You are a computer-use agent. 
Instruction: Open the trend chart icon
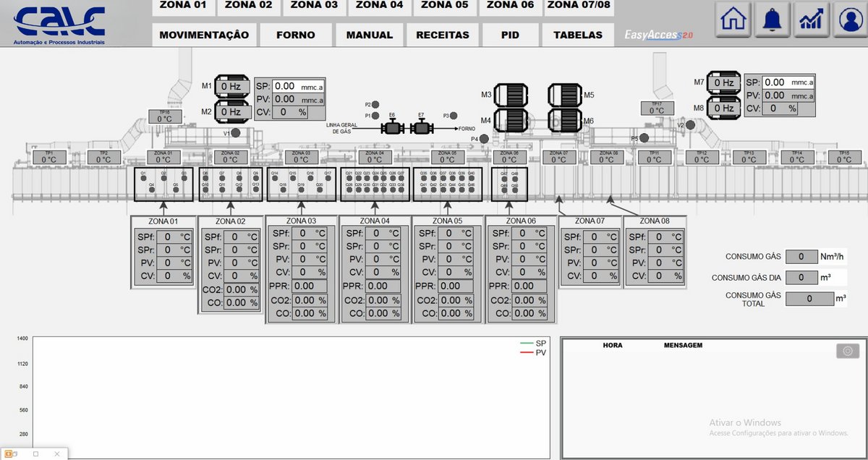coord(812,20)
